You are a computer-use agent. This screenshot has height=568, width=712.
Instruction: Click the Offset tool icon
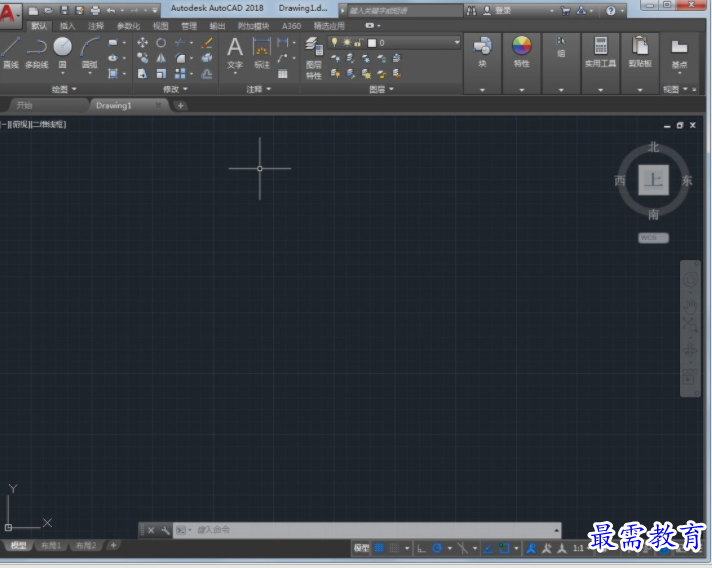[x=207, y=74]
